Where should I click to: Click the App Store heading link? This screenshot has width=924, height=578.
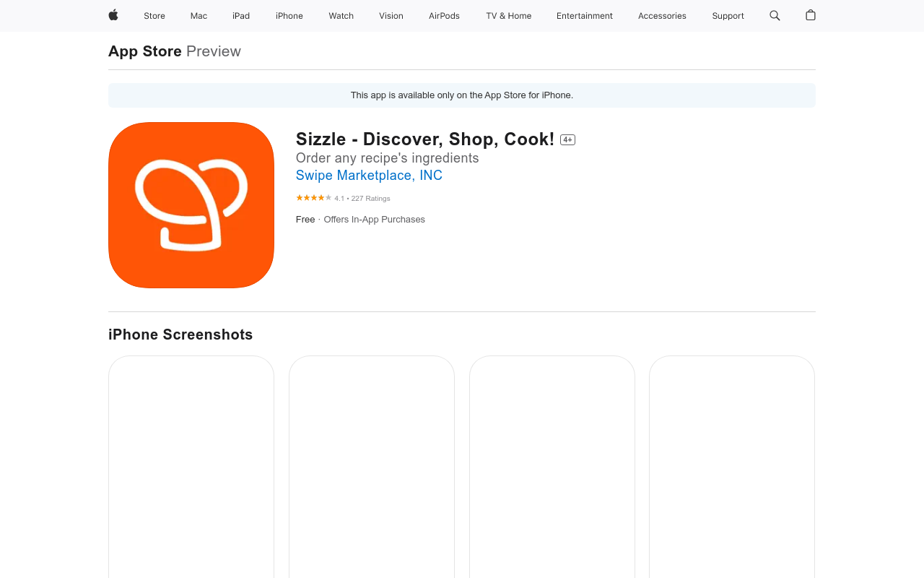[x=145, y=51]
